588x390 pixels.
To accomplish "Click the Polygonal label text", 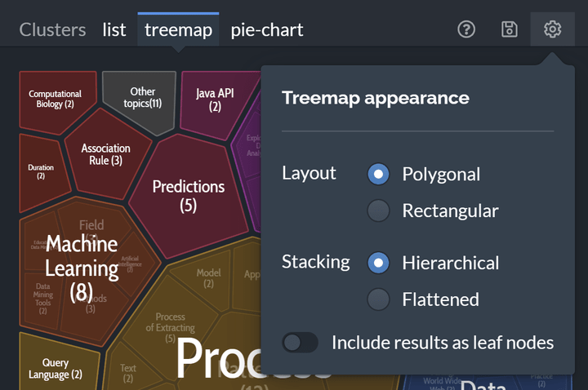I will pos(441,175).
